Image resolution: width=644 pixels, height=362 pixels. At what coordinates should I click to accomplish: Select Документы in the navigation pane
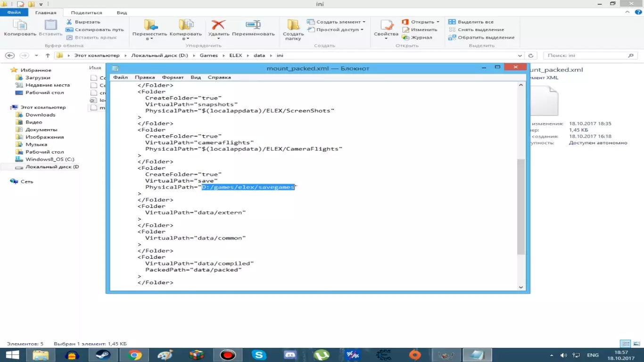coord(41,130)
